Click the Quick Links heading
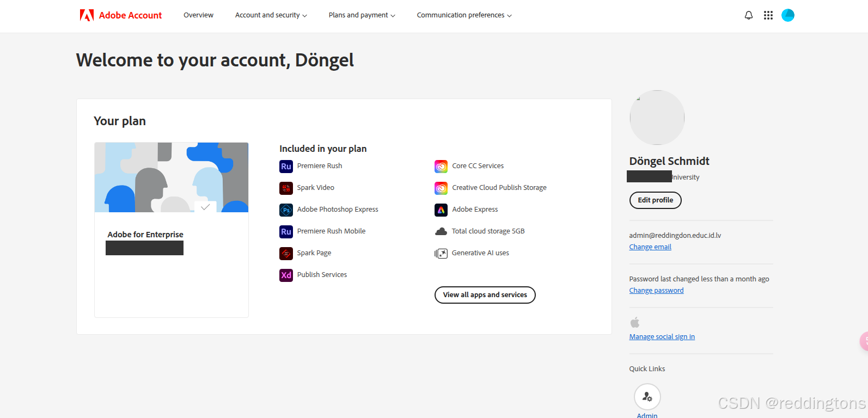Image resolution: width=868 pixels, height=418 pixels. [647, 369]
